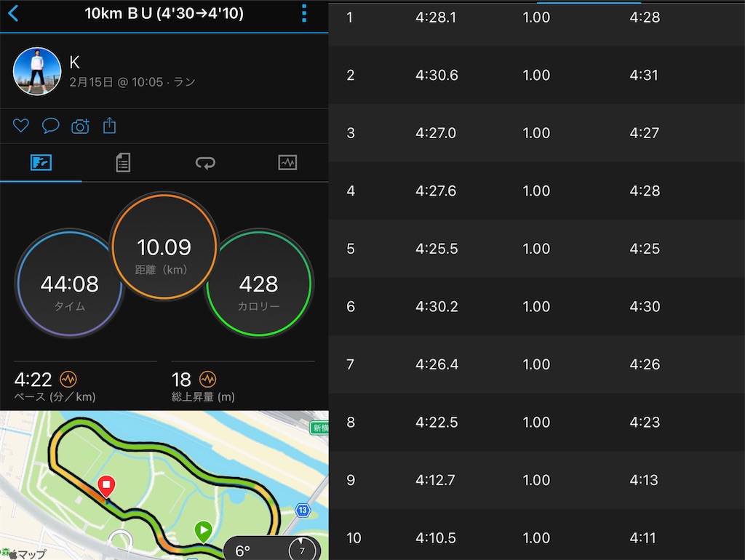Viewport: 745px width, 560px height.
Task: Tap the share export icon
Action: click(x=110, y=125)
